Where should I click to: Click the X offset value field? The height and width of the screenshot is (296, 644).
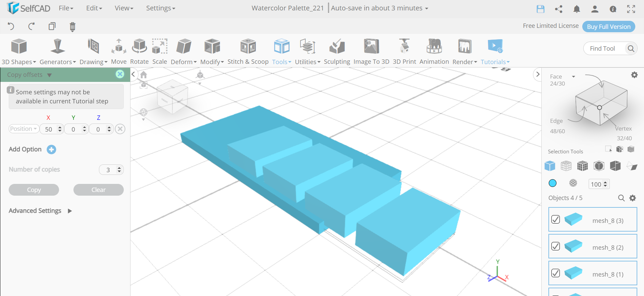(x=52, y=129)
